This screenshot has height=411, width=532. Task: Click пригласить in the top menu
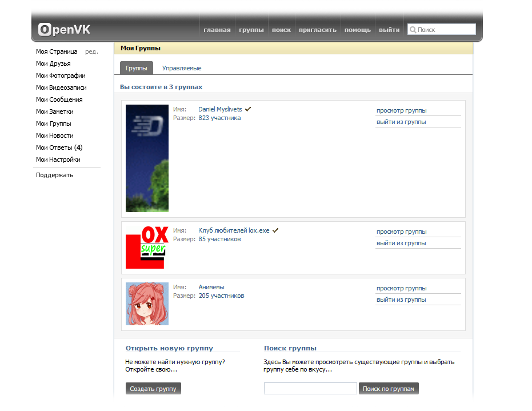[318, 30]
